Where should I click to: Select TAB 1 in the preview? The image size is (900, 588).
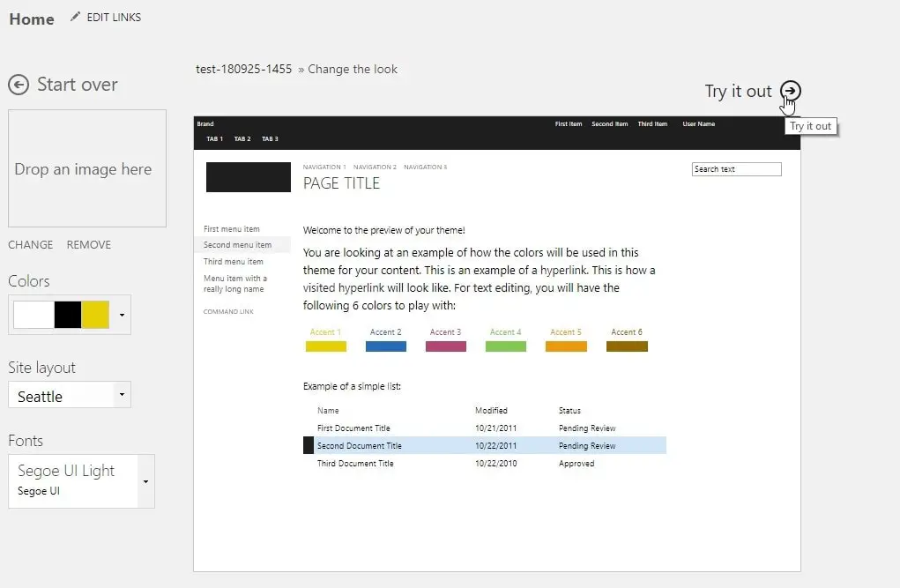click(215, 139)
